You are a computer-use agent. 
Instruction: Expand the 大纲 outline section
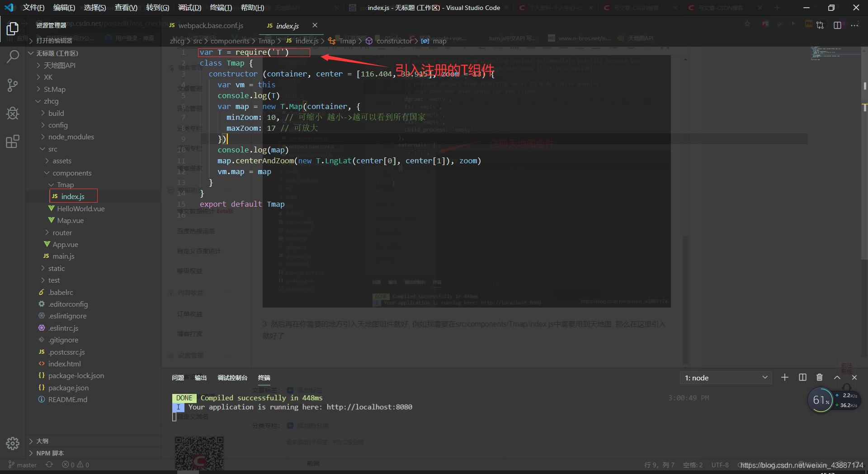tap(42, 441)
